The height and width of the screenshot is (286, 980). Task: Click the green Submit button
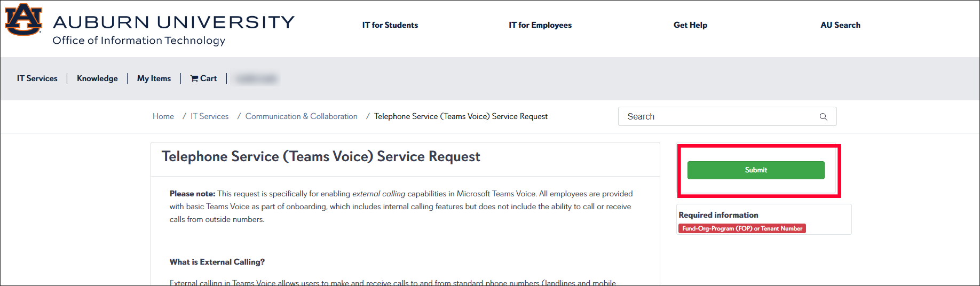pos(756,170)
